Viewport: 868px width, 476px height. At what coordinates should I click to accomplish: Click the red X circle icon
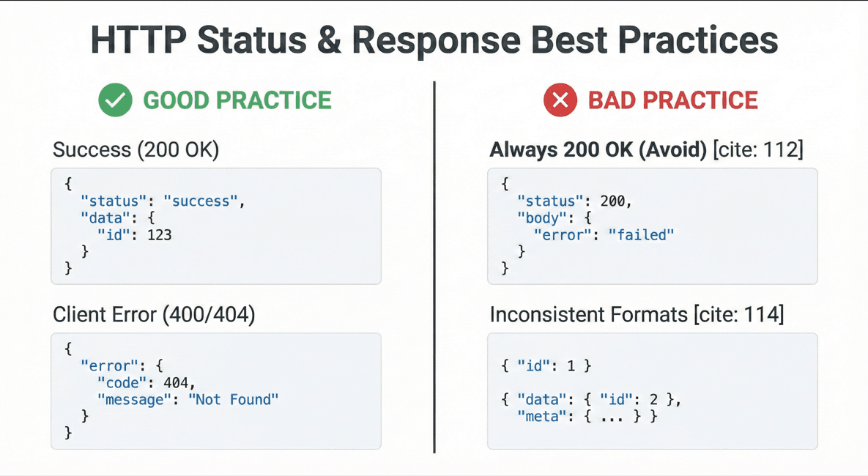click(x=560, y=100)
